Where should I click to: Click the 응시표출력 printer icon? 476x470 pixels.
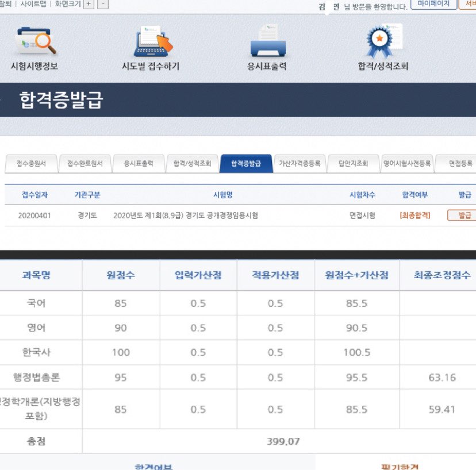(267, 41)
